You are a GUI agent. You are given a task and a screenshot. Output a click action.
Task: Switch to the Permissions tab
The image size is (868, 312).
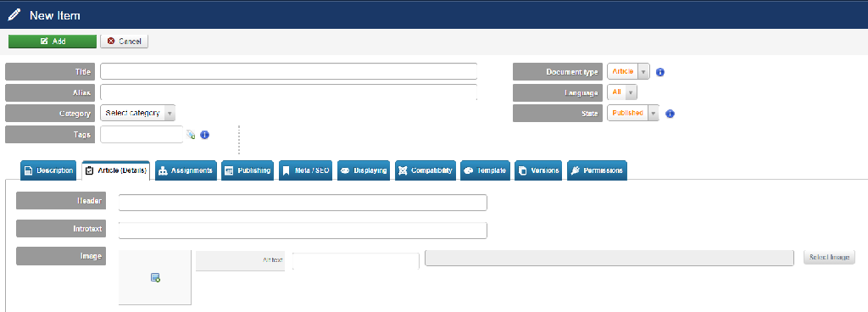coord(597,170)
